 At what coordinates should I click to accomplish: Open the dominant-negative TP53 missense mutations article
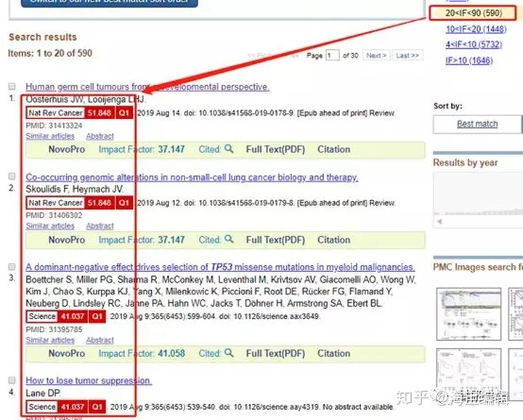pos(220,267)
